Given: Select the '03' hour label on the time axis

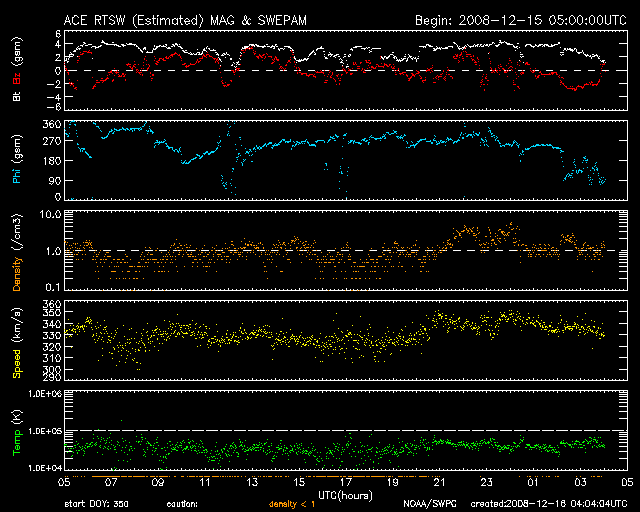Looking at the screenshot, I should point(580,482).
